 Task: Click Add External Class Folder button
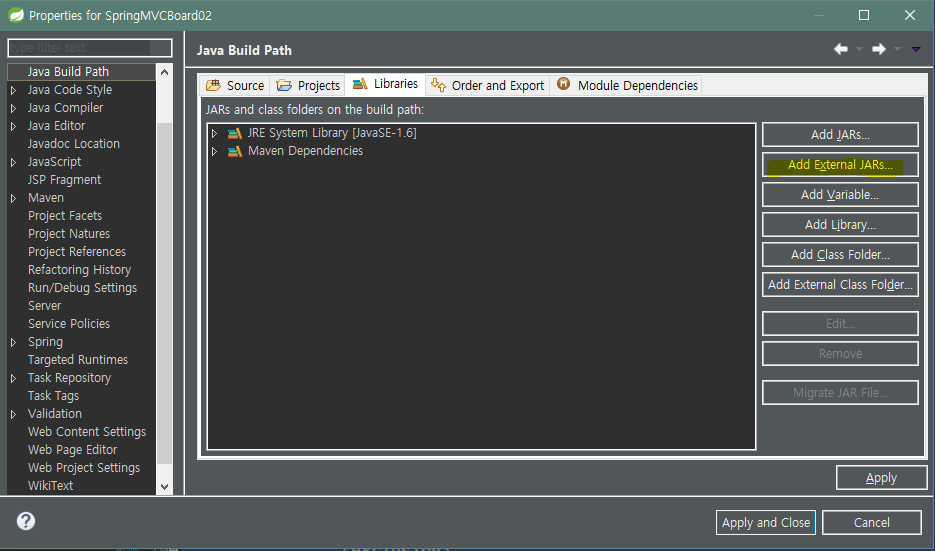840,284
